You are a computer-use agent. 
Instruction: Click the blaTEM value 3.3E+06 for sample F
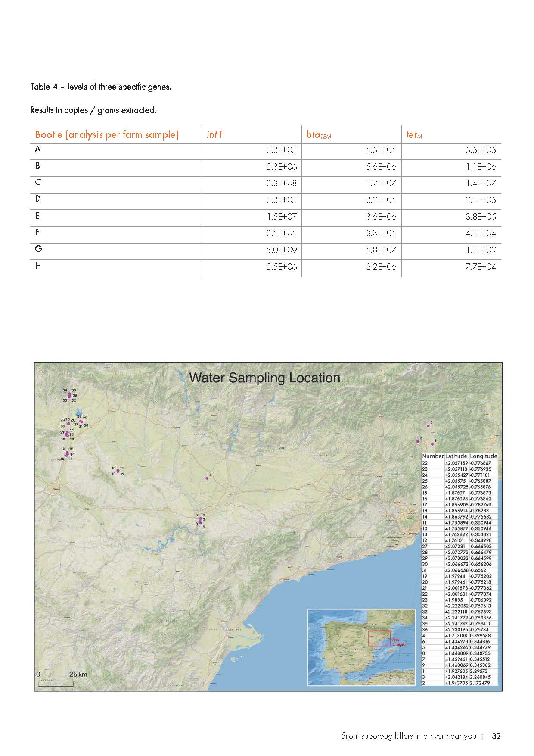(381, 233)
